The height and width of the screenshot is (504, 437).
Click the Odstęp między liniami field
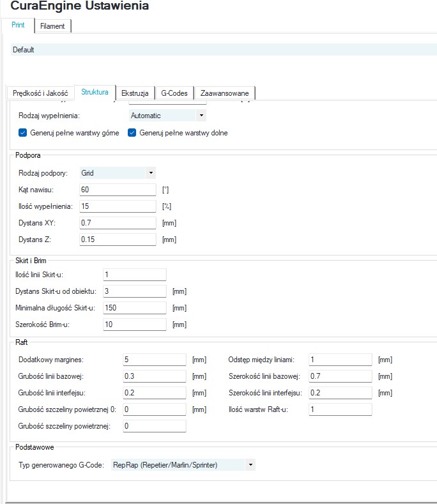pos(341,360)
